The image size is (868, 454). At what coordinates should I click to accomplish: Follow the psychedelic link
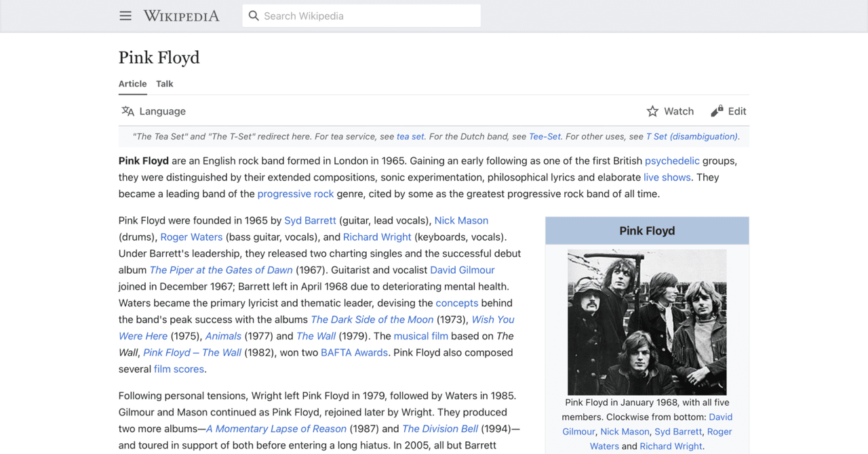tap(672, 161)
